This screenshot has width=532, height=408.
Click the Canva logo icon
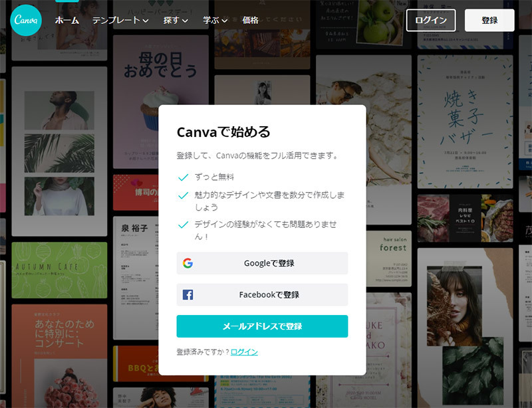pyautogui.click(x=26, y=21)
